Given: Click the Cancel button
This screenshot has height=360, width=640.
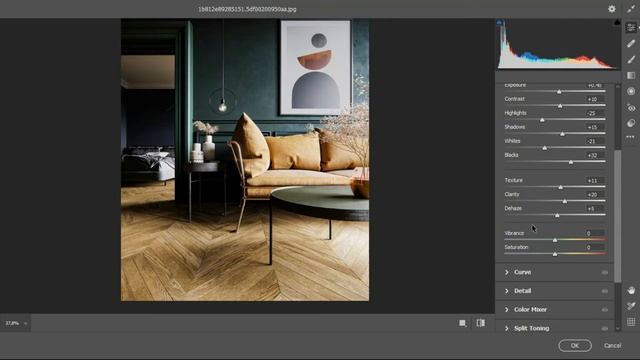Looking at the screenshot, I should pyautogui.click(x=612, y=345).
